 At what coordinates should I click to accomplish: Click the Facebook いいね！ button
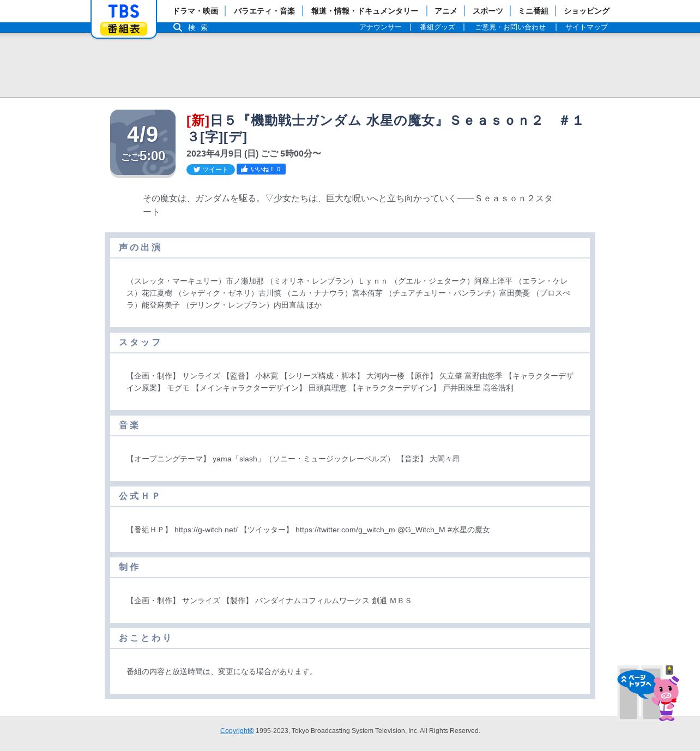click(x=261, y=169)
